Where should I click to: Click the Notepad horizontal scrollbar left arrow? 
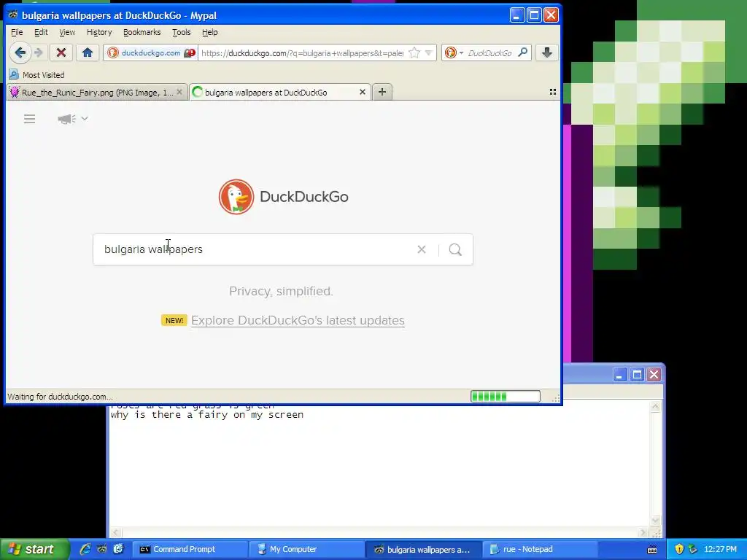click(116, 532)
